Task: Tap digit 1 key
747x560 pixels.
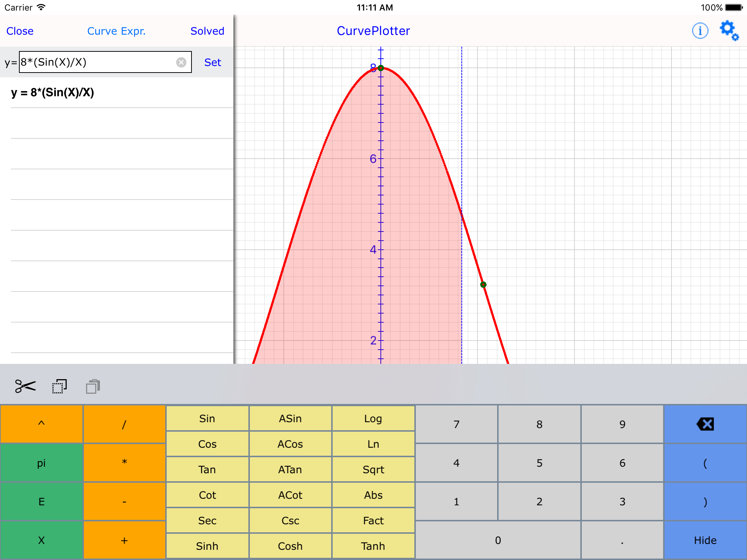Action: pyautogui.click(x=456, y=502)
